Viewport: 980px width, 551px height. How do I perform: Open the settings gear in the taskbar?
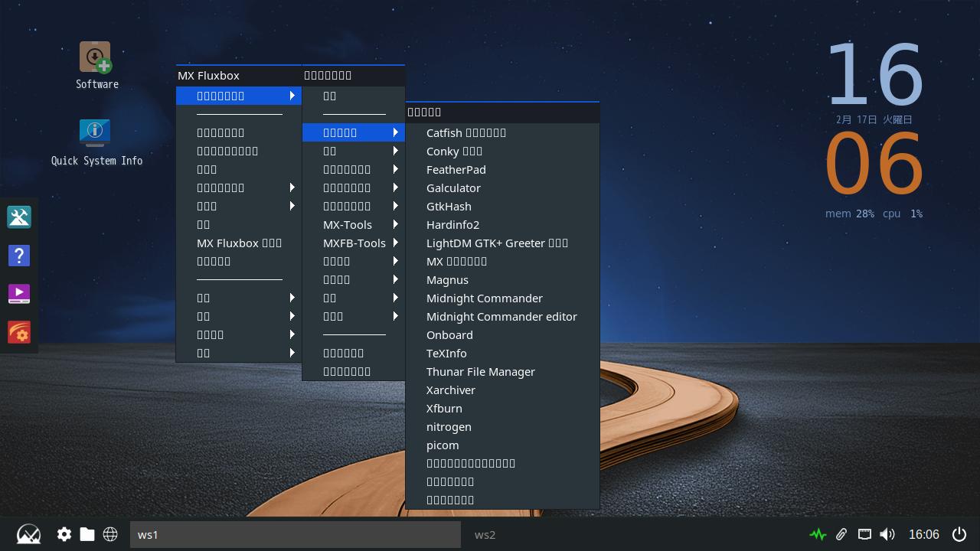click(x=64, y=534)
